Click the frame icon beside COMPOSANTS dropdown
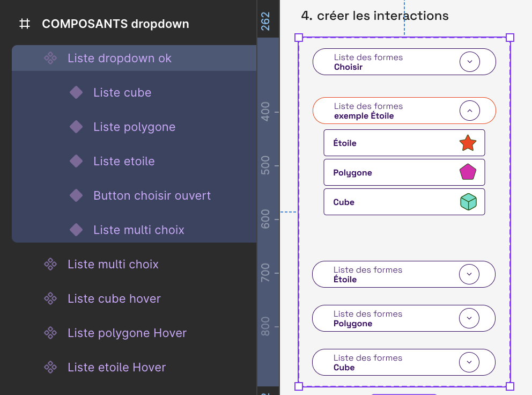This screenshot has width=532, height=395. [25, 24]
